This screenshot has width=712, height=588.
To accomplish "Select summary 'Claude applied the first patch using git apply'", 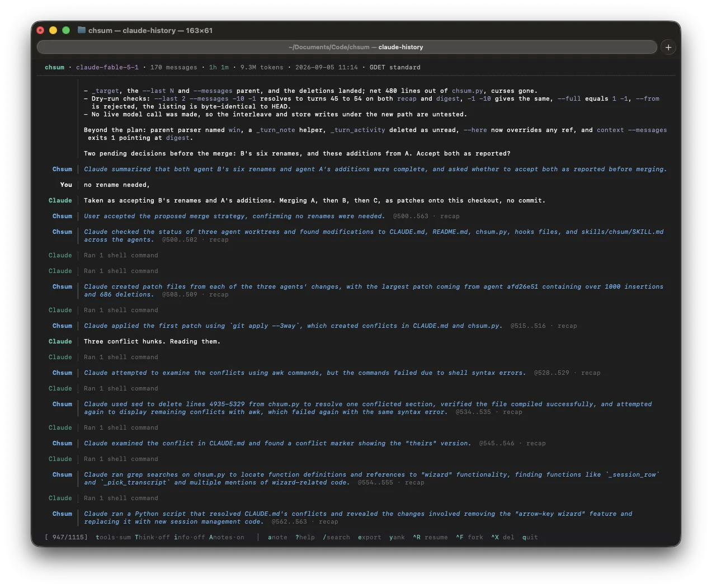I will click(x=293, y=326).
